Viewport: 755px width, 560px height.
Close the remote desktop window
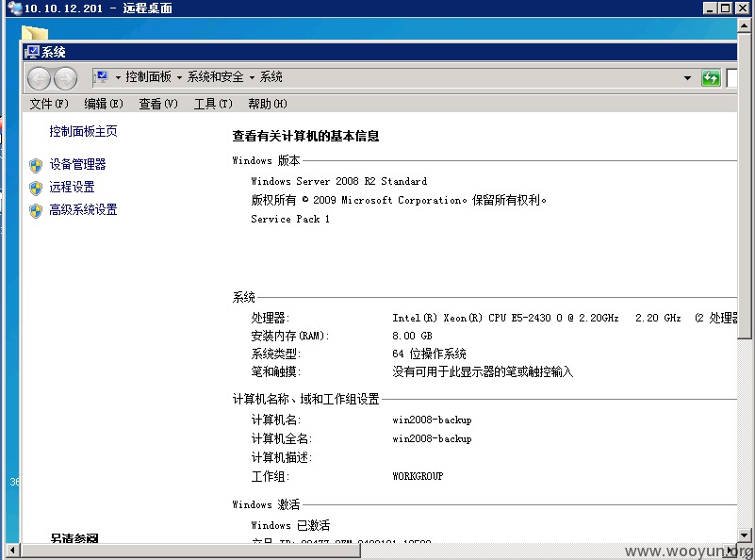click(743, 8)
